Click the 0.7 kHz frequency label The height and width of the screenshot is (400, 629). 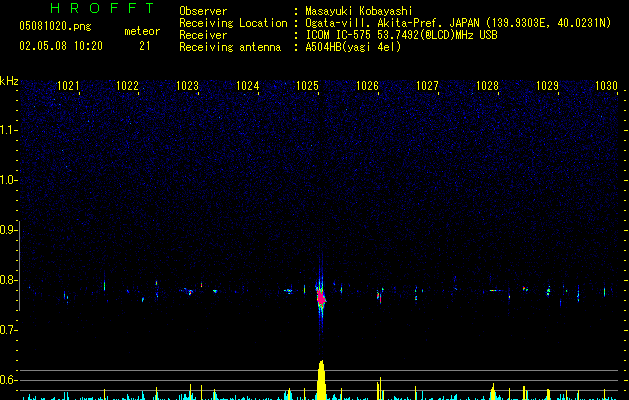(x=8, y=330)
